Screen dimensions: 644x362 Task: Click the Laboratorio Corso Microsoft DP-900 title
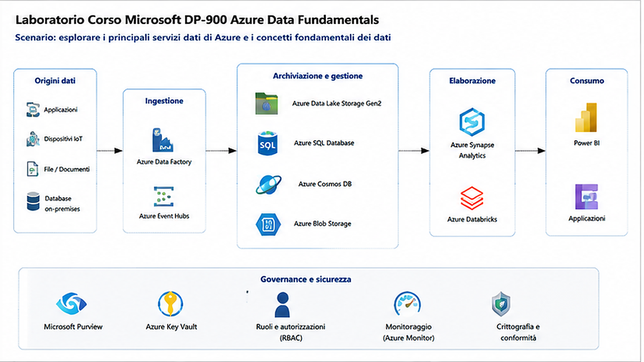tap(197, 20)
